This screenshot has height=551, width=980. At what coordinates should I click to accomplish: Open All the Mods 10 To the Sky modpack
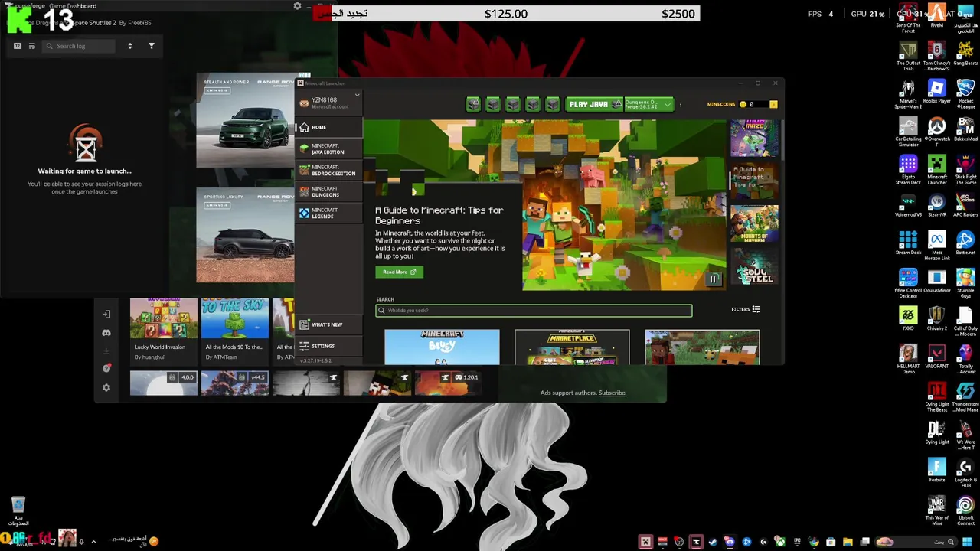pos(234,329)
